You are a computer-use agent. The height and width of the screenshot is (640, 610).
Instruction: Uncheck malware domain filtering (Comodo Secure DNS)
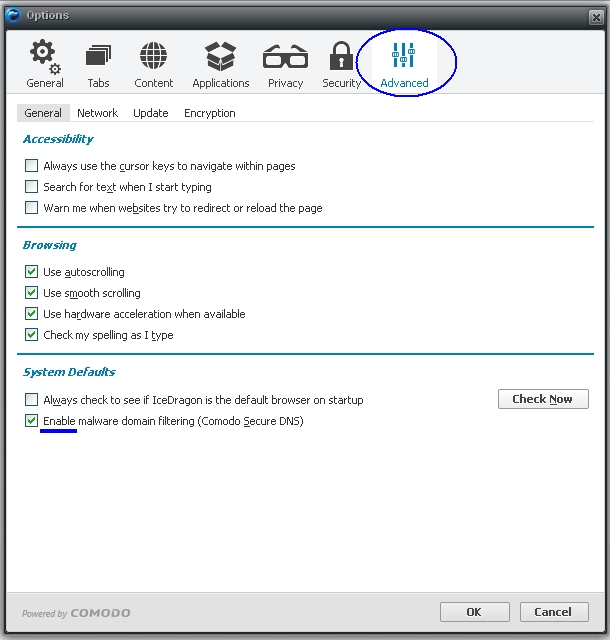(x=31, y=420)
